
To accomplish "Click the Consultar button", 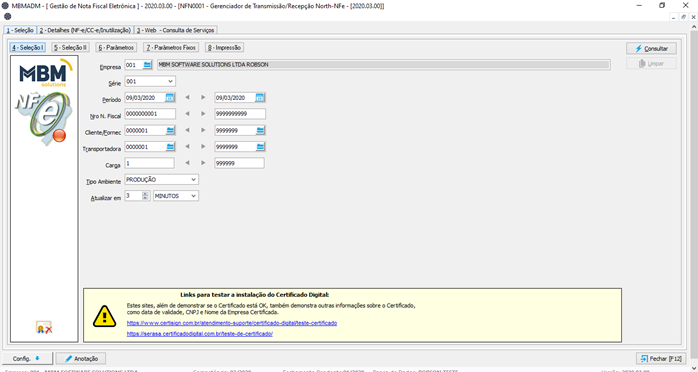I will coord(651,49).
